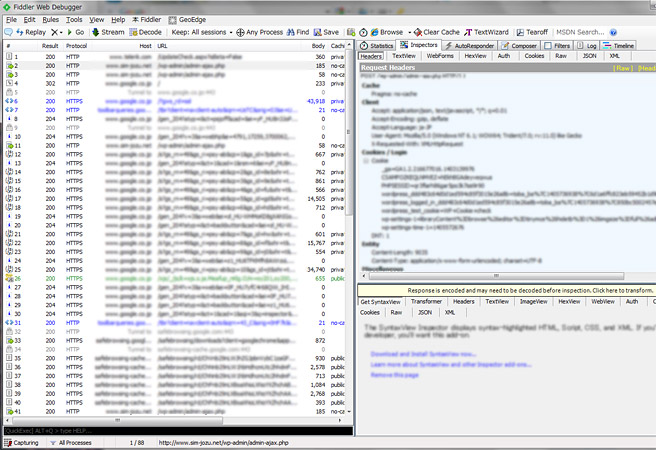
Task: Click the lock icon of session 5
Action: coord(9,92)
